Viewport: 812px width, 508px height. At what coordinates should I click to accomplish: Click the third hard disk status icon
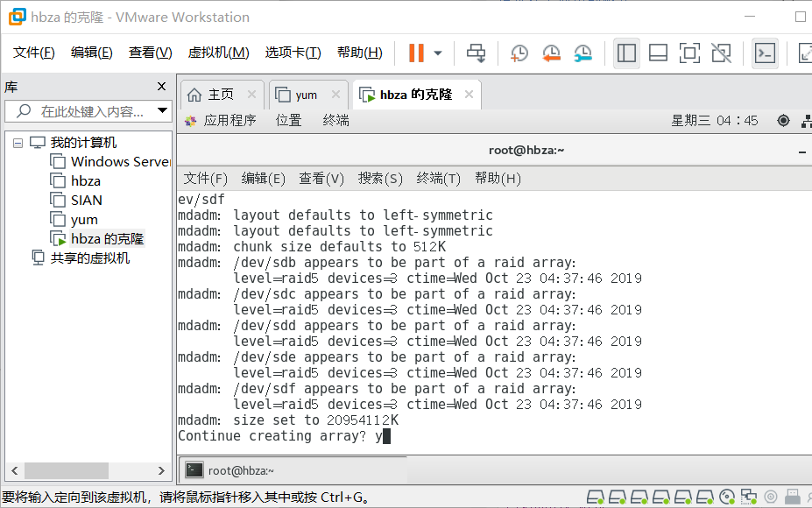pos(639,497)
